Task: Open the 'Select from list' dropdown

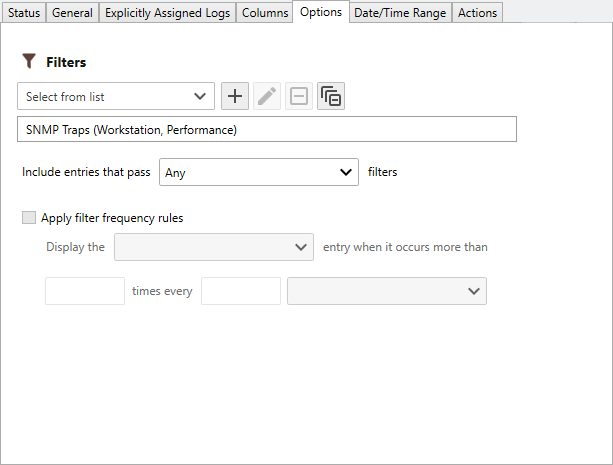Action: (x=116, y=97)
